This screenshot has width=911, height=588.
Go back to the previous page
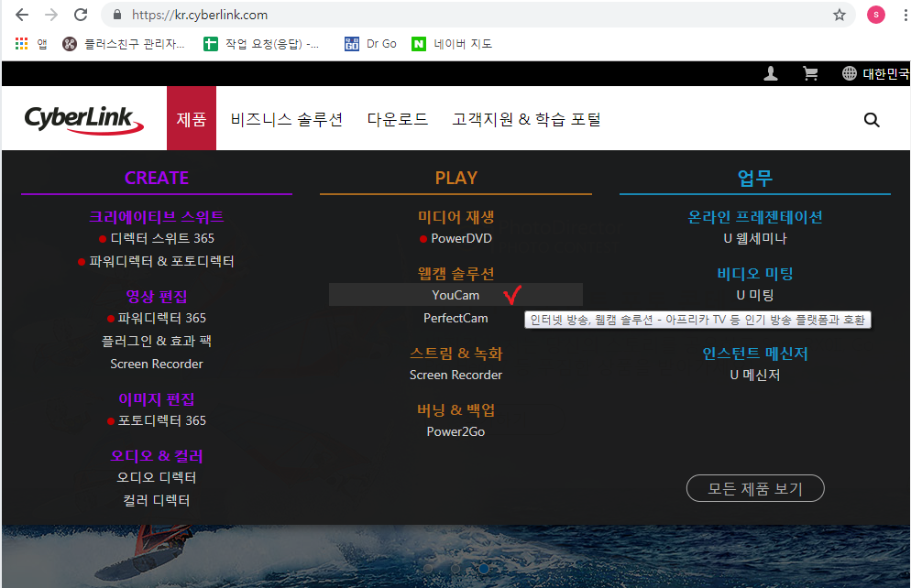click(22, 15)
